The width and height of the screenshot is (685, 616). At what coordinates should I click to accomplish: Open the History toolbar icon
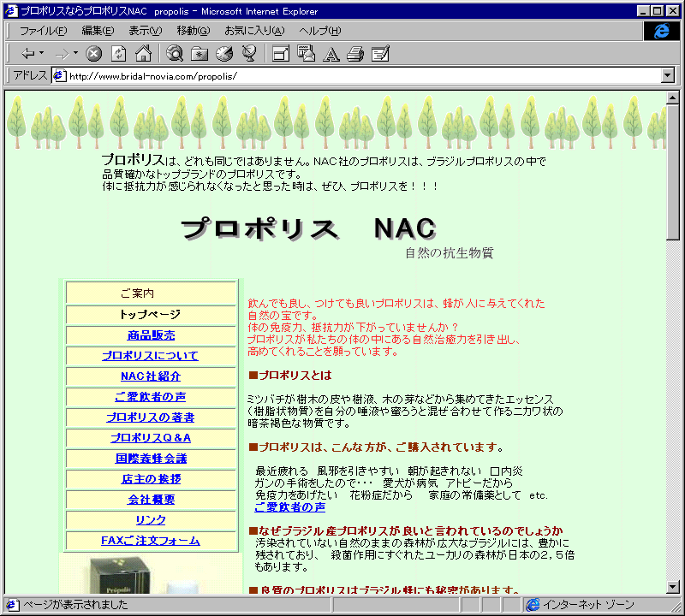(x=224, y=54)
